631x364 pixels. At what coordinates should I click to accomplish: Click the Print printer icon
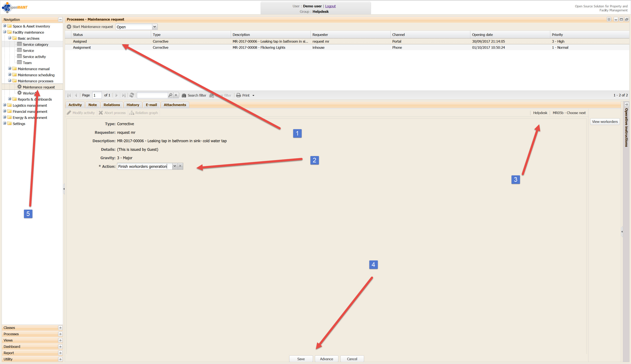(239, 95)
